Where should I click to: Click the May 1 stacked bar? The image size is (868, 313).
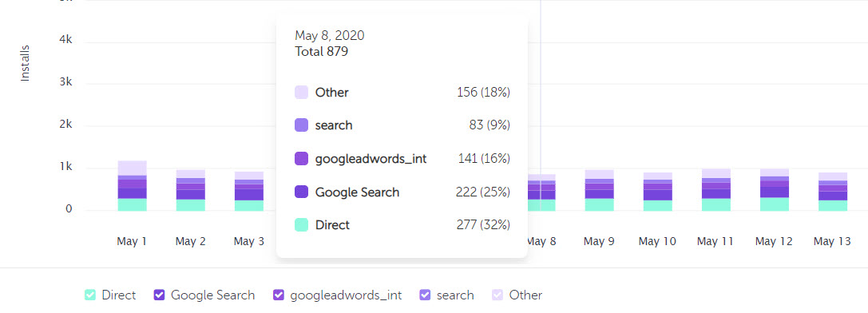[133, 185]
